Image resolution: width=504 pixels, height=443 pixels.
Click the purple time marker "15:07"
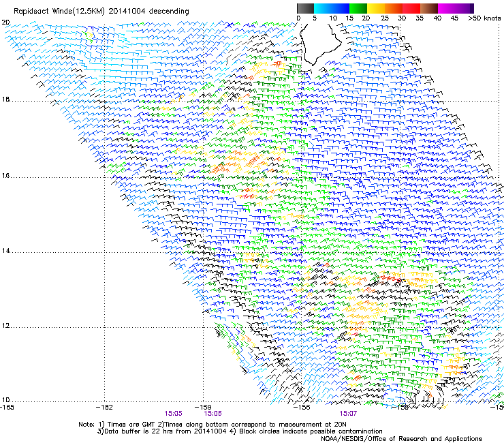(348, 414)
